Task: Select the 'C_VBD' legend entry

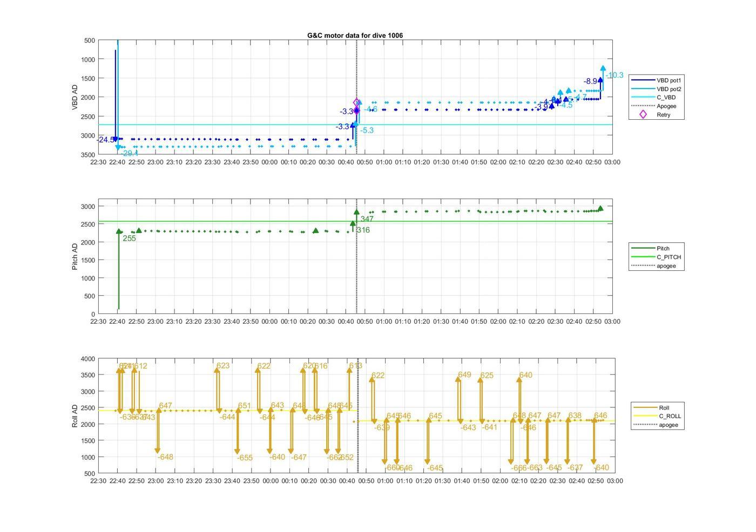Action: [x=653, y=98]
